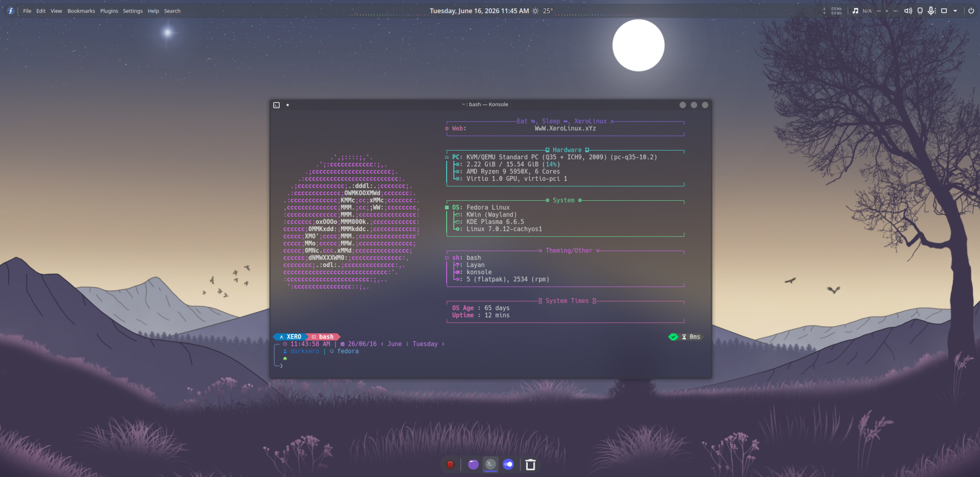Open the audio volume tray icon
980x477 pixels.
[908, 11]
